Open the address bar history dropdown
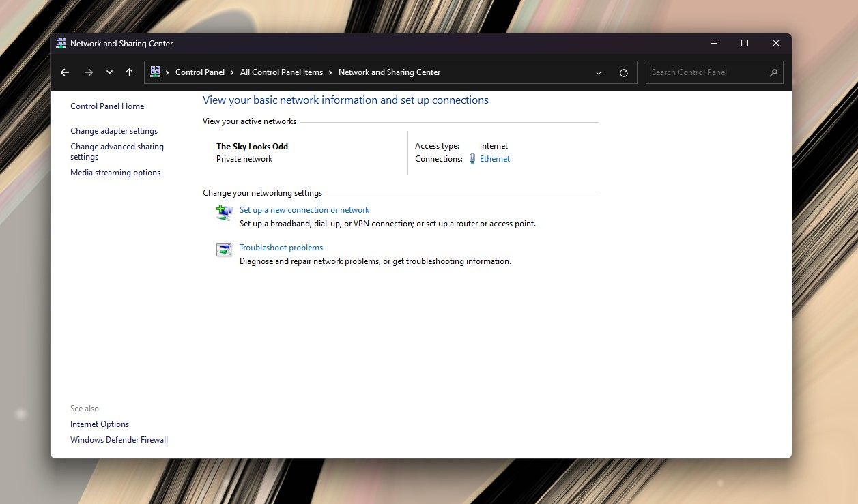The image size is (858, 504). 599,72
